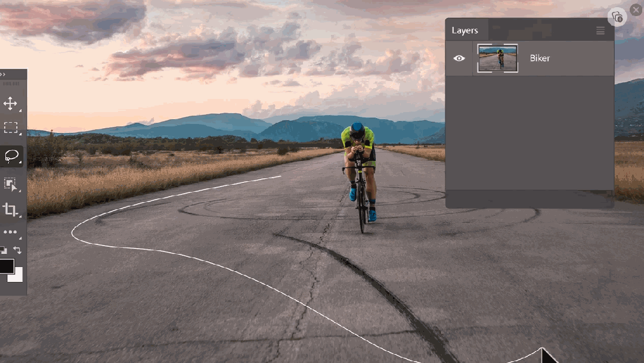Select the Rectangular Marquee tool
Image resolution: width=644 pixels, height=363 pixels.
point(11,128)
